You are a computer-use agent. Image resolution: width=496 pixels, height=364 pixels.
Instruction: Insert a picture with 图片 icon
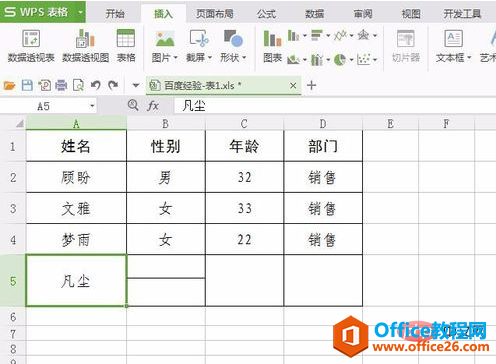pyautogui.click(x=165, y=39)
